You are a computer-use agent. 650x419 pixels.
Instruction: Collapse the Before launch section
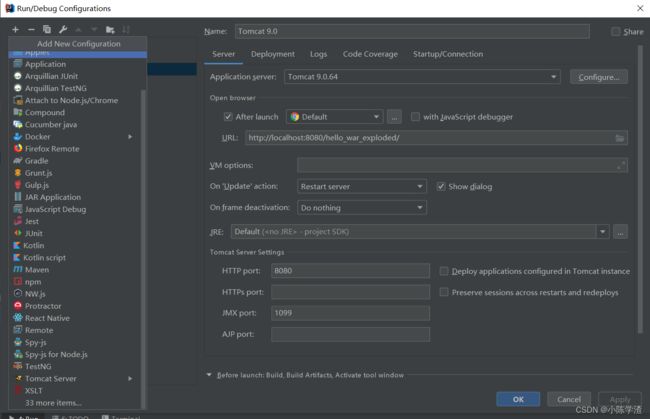click(209, 375)
